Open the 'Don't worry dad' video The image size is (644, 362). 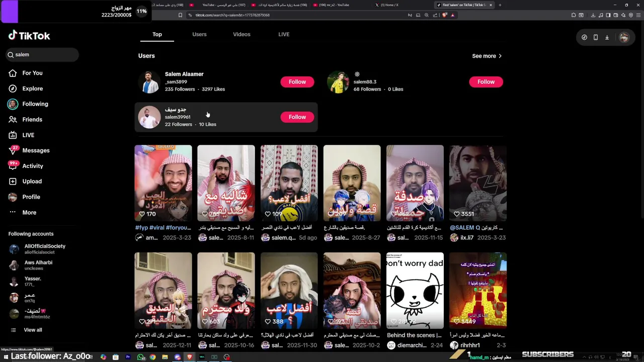(415, 290)
